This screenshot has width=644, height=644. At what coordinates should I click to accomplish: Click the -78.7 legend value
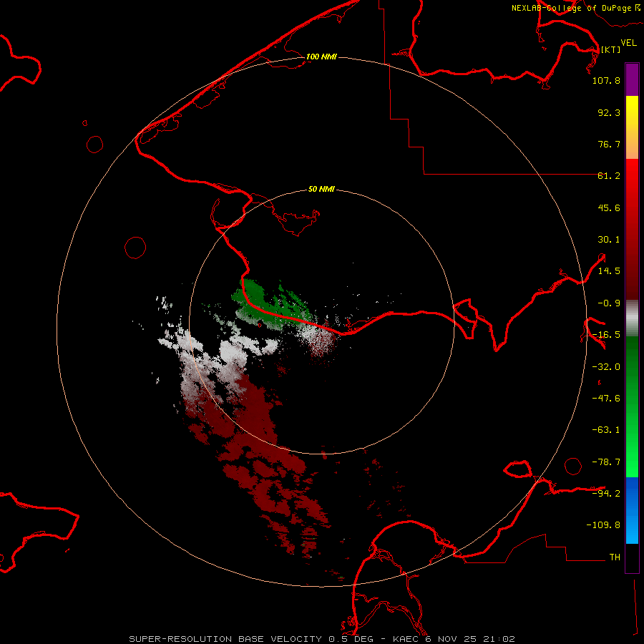(606, 462)
